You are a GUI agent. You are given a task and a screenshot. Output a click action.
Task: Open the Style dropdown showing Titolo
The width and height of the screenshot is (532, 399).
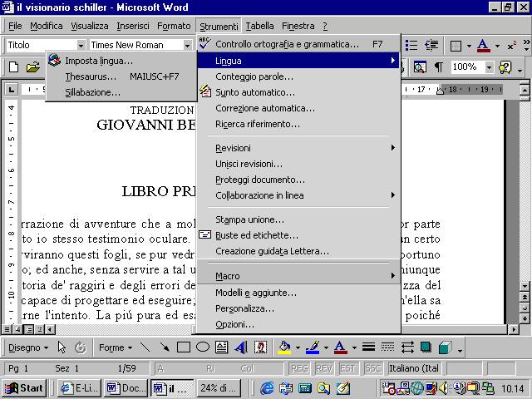pyautogui.click(x=81, y=45)
